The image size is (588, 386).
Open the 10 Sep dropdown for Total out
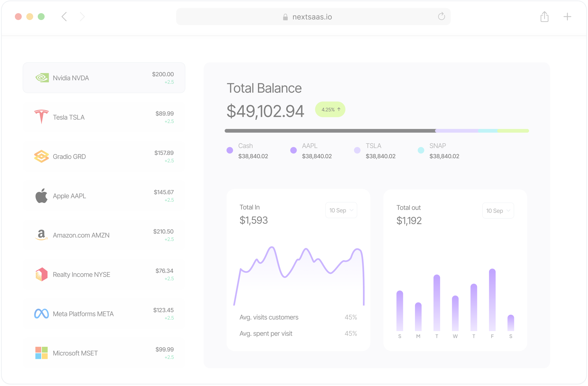coord(498,210)
